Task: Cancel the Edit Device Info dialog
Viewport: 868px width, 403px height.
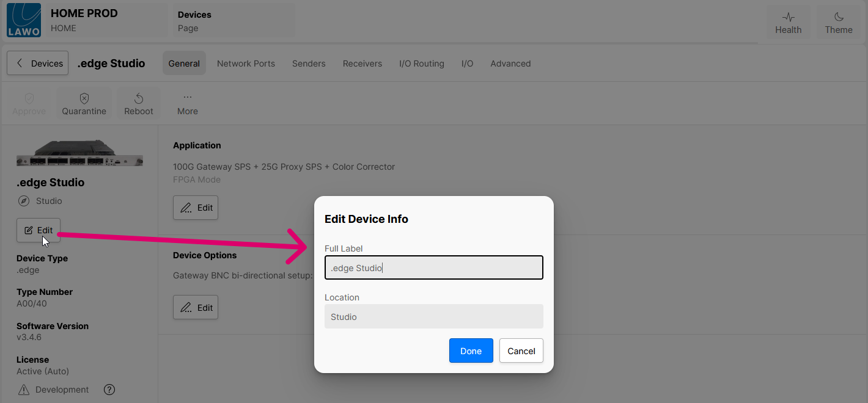Action: tap(521, 351)
